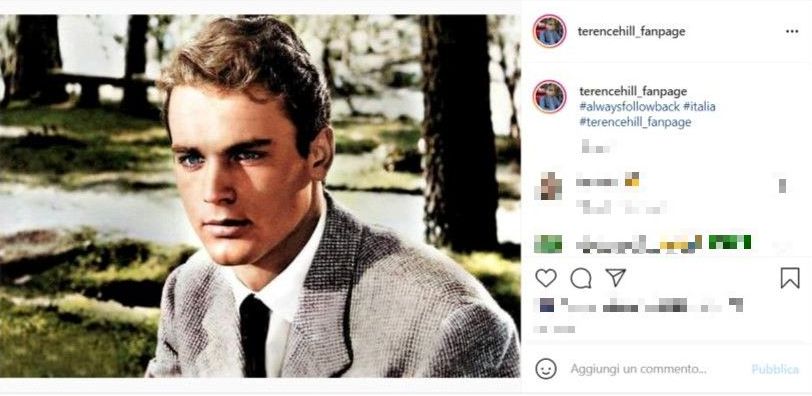Screen dimensions: 812x396
Task: Open terencehill_fanpage username in caption
Action: click(x=633, y=92)
